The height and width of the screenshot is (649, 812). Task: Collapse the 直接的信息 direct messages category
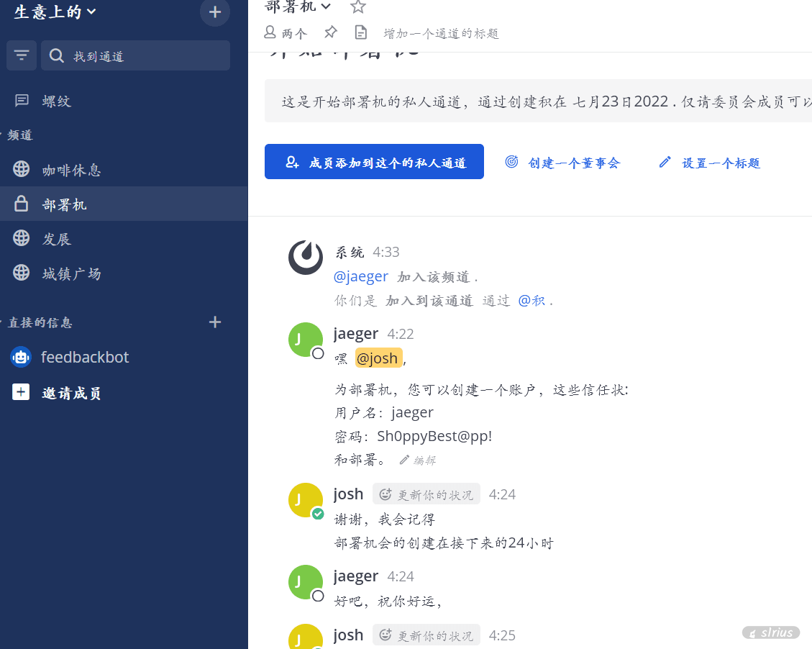(x=39, y=322)
